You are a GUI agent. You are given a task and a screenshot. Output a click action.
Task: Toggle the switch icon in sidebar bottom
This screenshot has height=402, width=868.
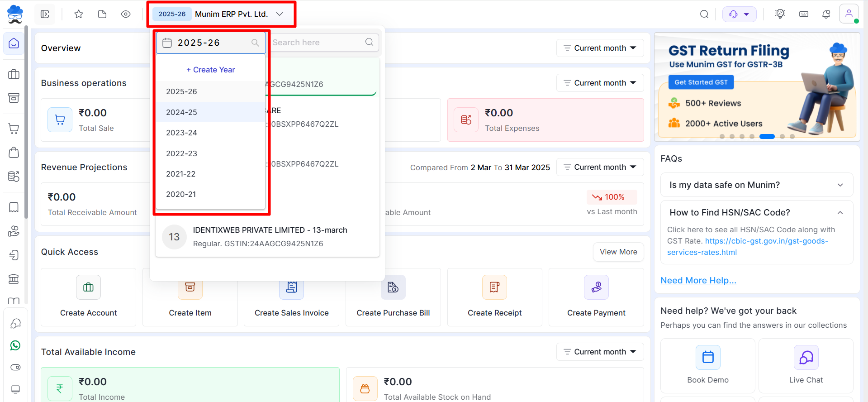15,367
